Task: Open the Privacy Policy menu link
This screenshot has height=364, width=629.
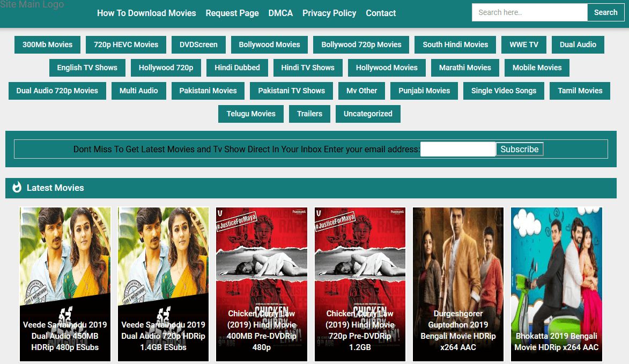Action: pos(329,13)
